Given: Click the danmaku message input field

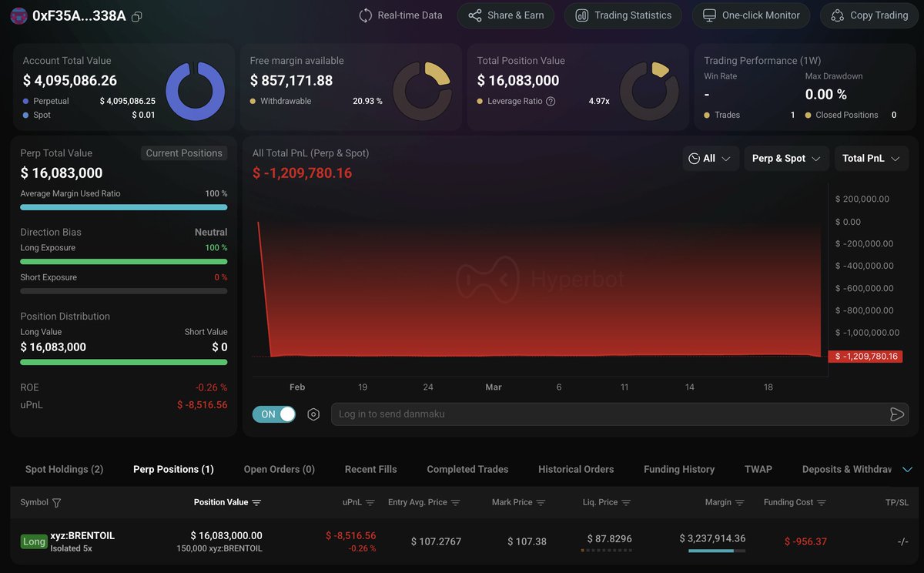Looking at the screenshot, I should (607, 414).
